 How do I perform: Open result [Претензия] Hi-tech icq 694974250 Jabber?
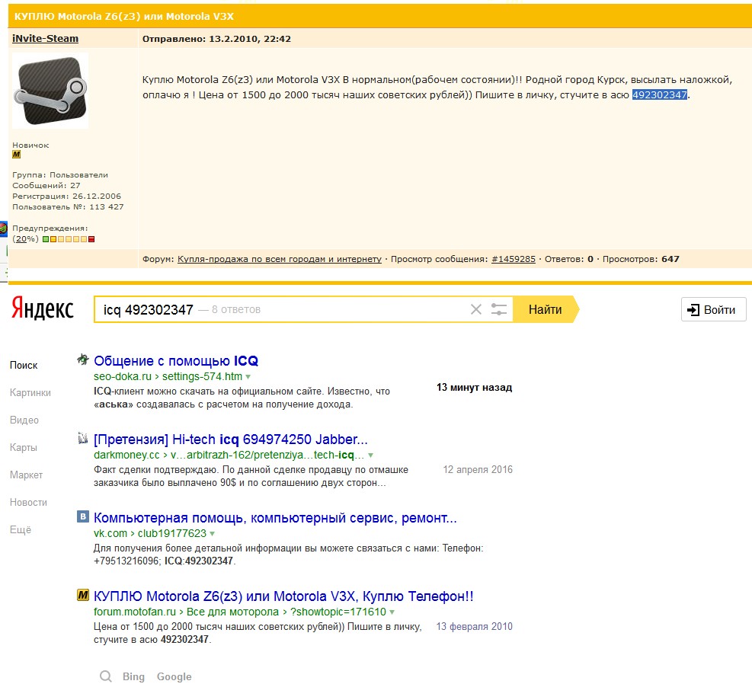pyautogui.click(x=231, y=439)
